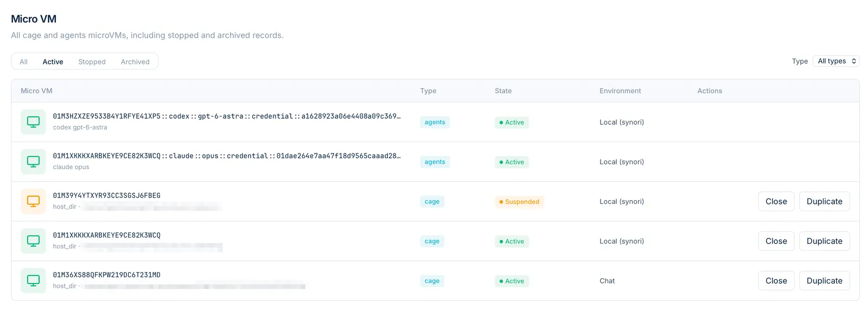Click the Micro VM page heading
The height and width of the screenshot is (321, 868).
coord(34,19)
